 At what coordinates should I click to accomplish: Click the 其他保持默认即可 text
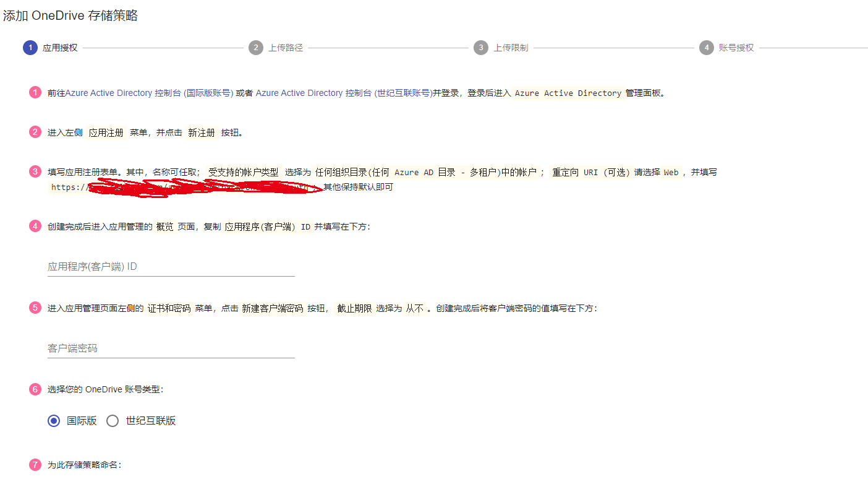pos(358,187)
